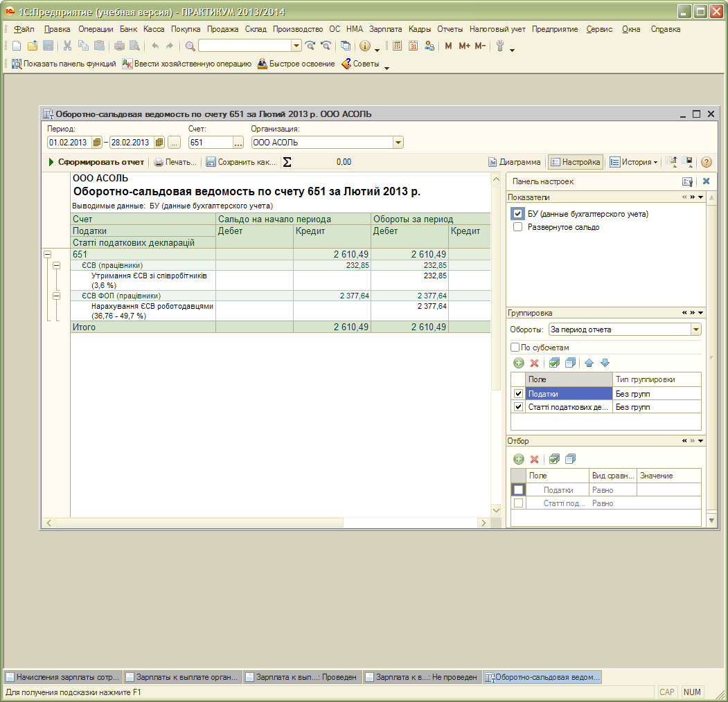This screenshot has width=728, height=702.
Task: Check all filters icon in Отбор
Action: coord(554,459)
